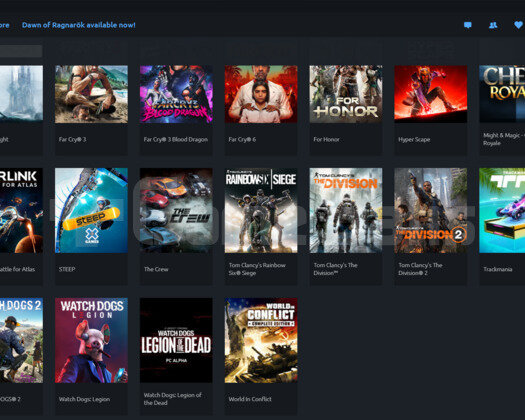Click 'Tom Clancy's The Division® 2' title
The height and width of the screenshot is (420, 525).
(x=421, y=269)
